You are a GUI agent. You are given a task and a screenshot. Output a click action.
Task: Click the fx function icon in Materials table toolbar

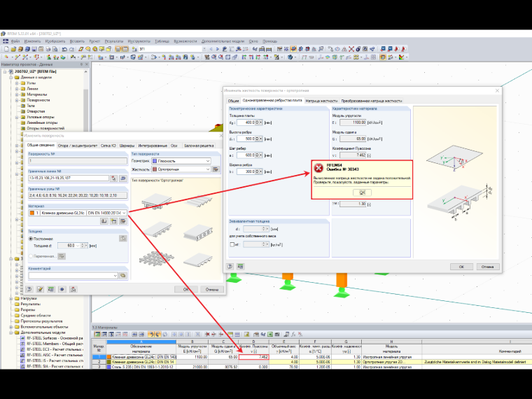pos(293,334)
